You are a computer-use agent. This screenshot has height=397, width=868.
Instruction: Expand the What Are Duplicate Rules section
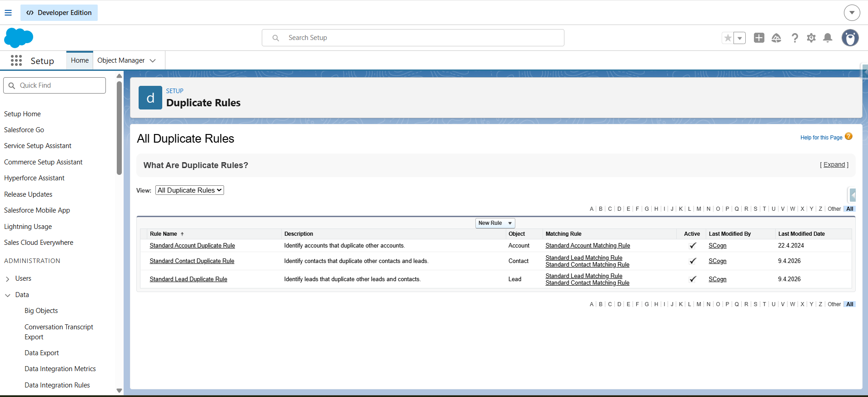pyautogui.click(x=834, y=165)
